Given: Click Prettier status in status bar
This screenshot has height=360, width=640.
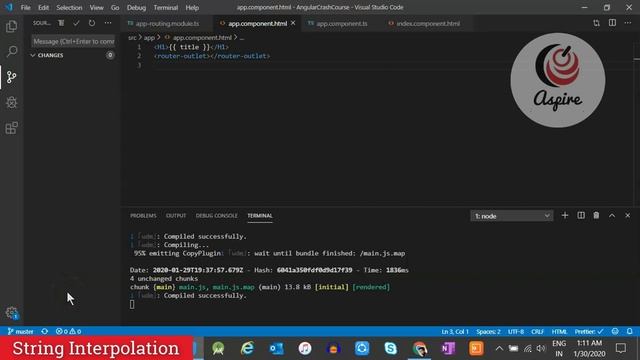Looking at the screenshot, I should point(589,331).
